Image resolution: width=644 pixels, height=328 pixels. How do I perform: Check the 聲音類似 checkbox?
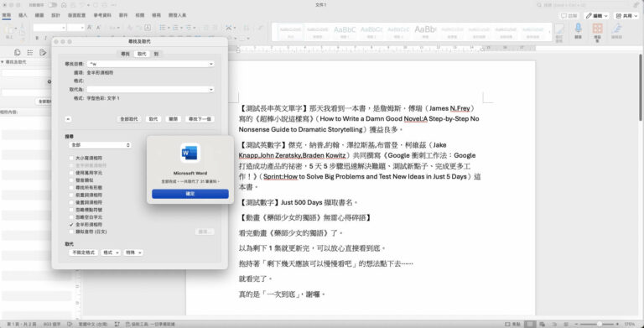[x=72, y=180]
